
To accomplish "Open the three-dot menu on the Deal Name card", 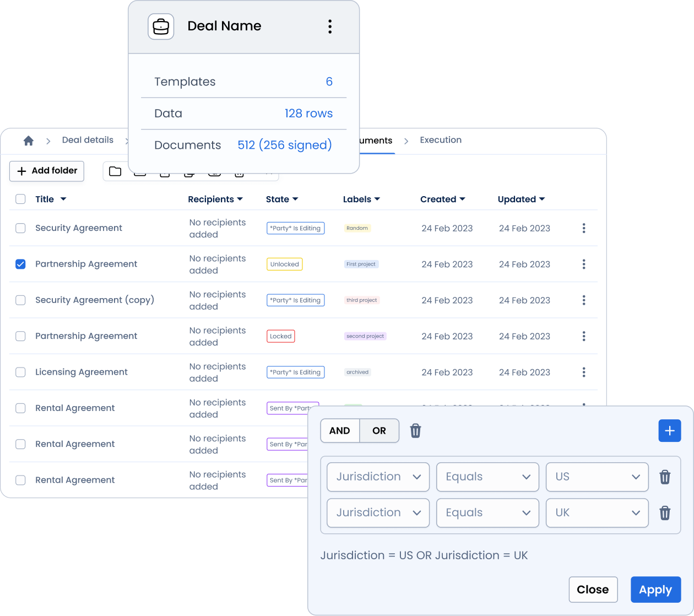I will click(330, 26).
